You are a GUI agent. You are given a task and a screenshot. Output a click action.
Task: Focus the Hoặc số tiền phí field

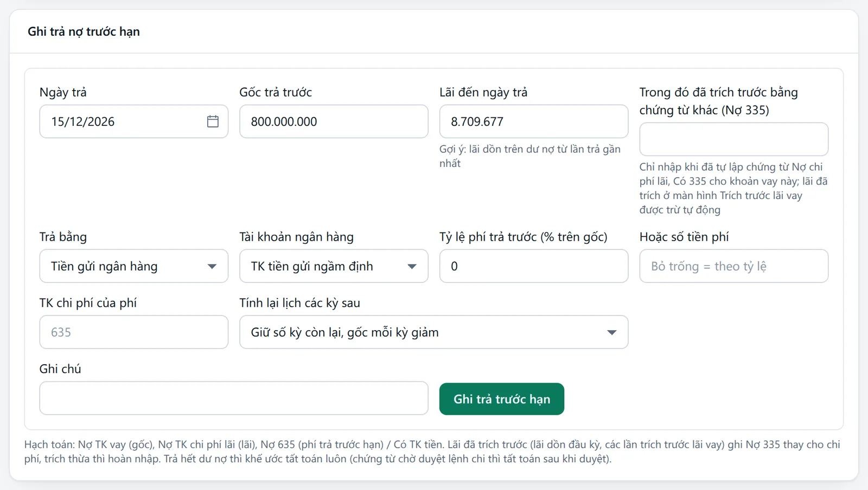point(733,266)
